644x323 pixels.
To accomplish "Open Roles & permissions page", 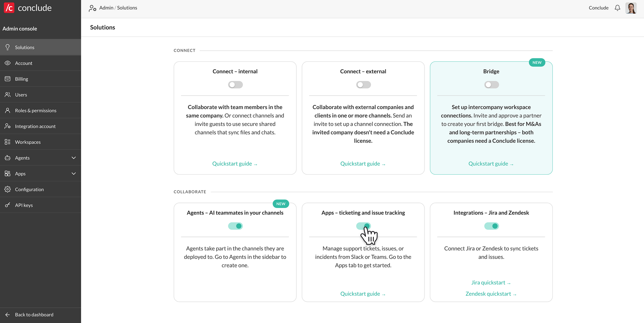I will [41, 110].
